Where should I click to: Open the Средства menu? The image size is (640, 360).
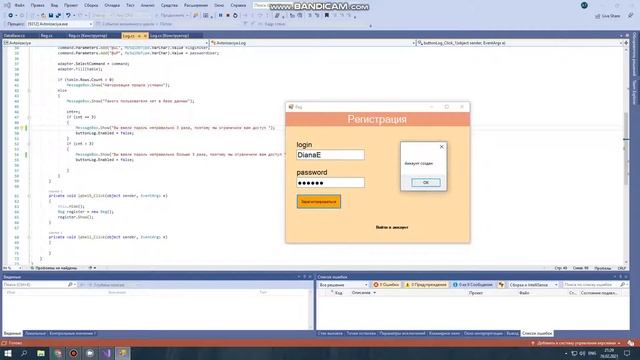click(169, 5)
